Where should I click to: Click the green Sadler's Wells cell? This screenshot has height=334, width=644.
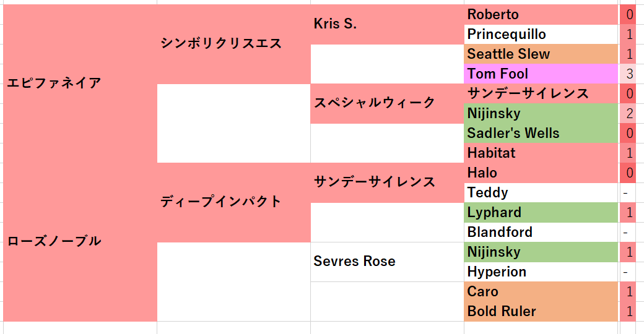coord(541,134)
